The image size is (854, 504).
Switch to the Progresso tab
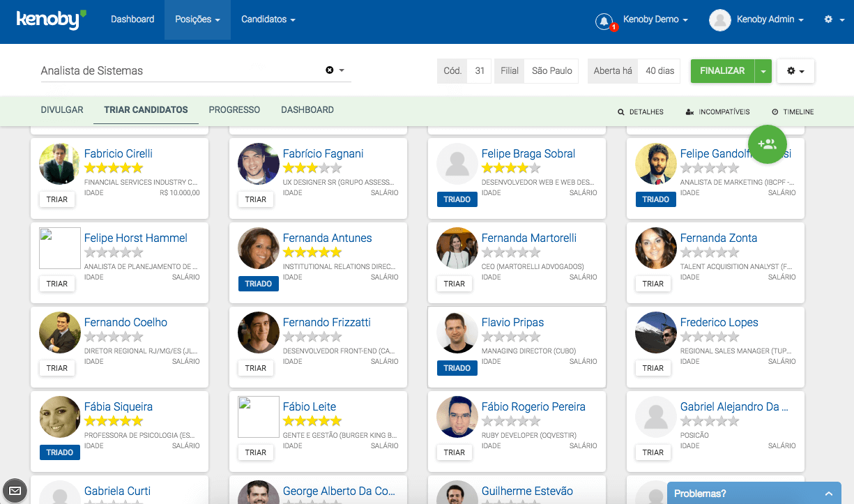tap(234, 110)
